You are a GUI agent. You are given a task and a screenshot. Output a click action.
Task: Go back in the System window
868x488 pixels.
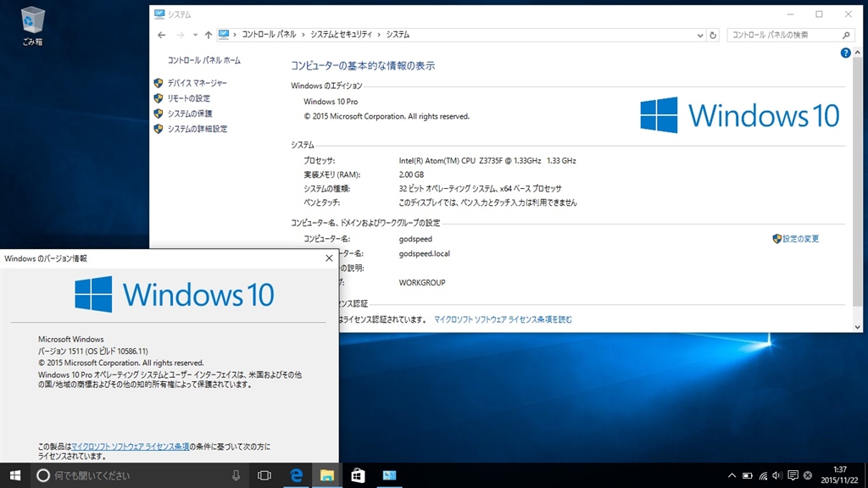point(162,35)
